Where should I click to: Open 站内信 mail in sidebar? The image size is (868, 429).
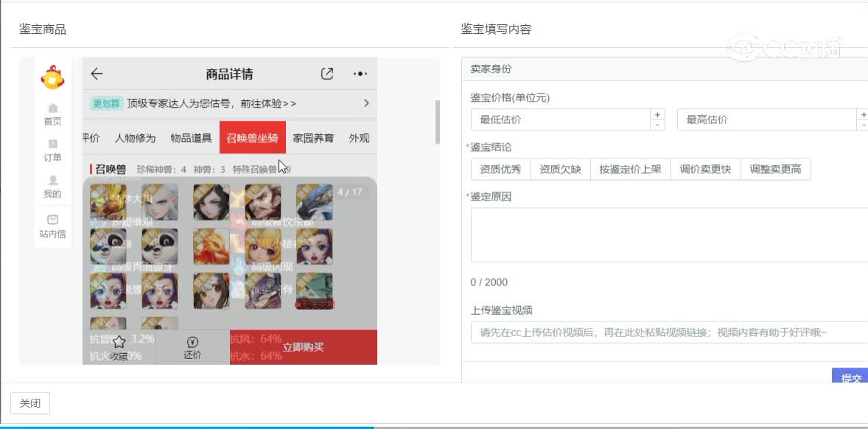pos(52,226)
